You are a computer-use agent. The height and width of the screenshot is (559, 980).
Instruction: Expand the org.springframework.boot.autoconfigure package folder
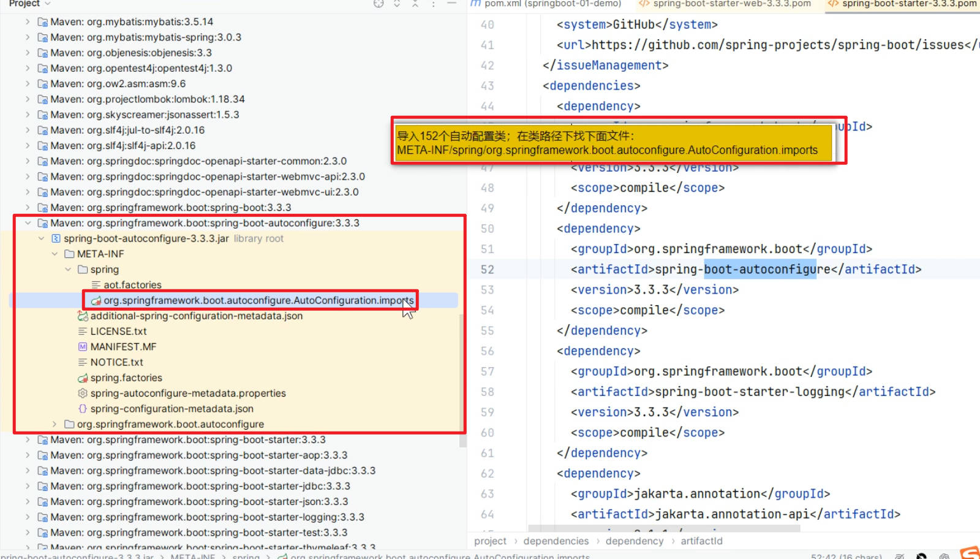coord(55,424)
